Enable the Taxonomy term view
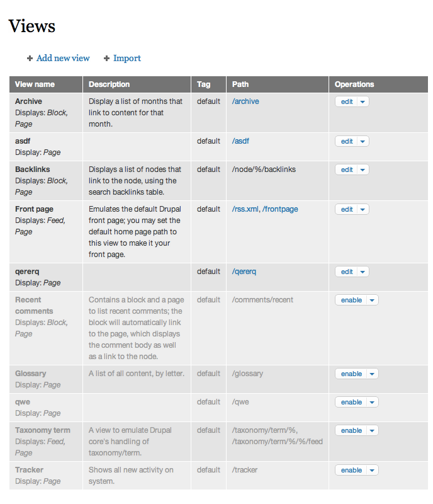Image resolution: width=433 pixels, height=504 pixels. click(x=351, y=431)
